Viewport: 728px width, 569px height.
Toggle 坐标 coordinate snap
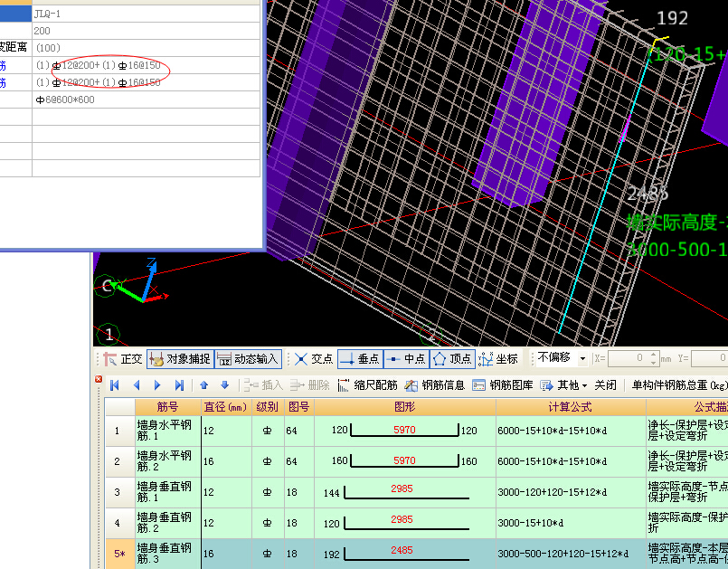click(x=498, y=359)
